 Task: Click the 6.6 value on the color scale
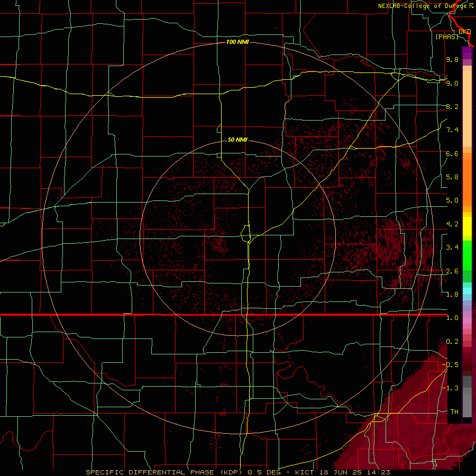(452, 153)
